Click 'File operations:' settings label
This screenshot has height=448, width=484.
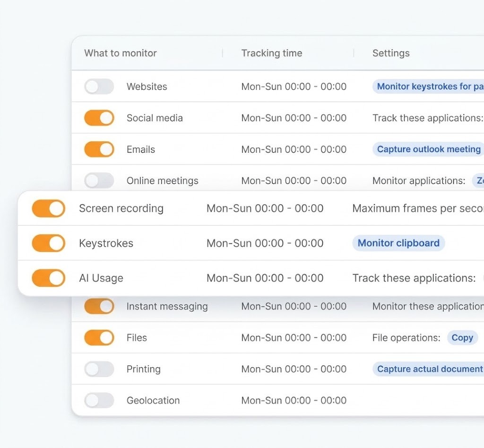coord(406,338)
